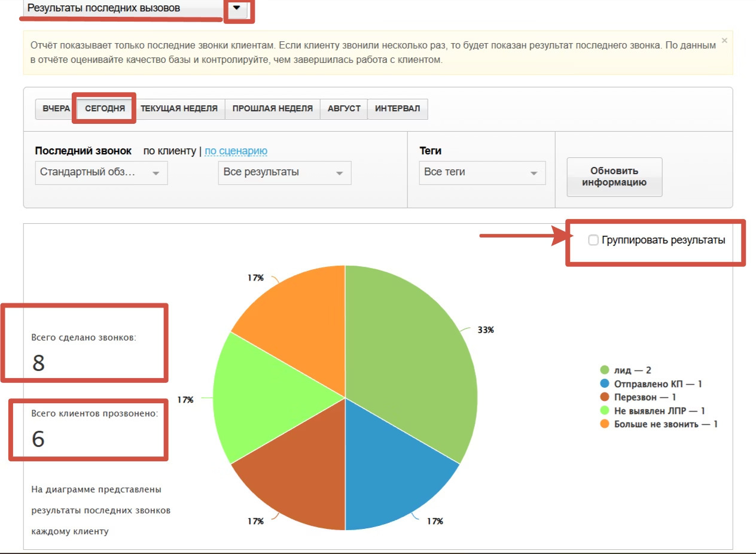The image size is (756, 554).
Task: Click the light green «Не выявлен ЛПР» legend dot
Action: tap(604, 410)
